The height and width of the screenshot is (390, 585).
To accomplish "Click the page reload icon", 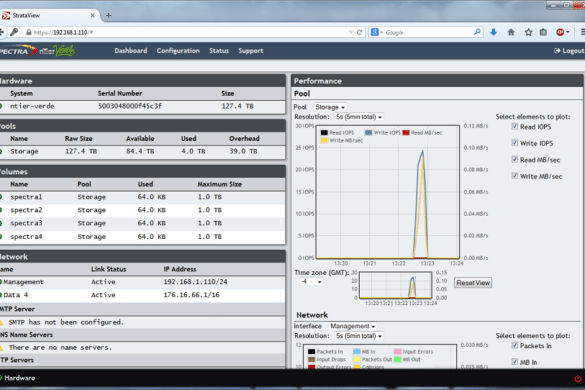I will (359, 32).
